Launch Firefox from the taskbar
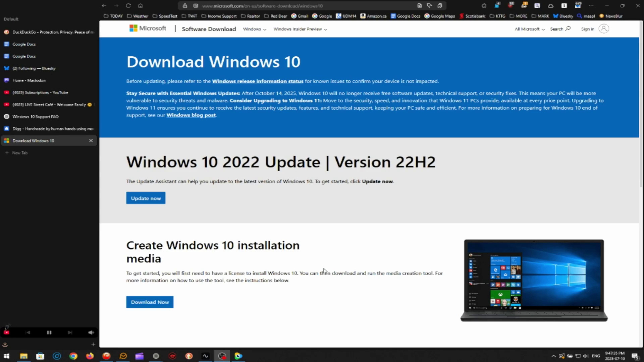644x362 pixels. 90,356
